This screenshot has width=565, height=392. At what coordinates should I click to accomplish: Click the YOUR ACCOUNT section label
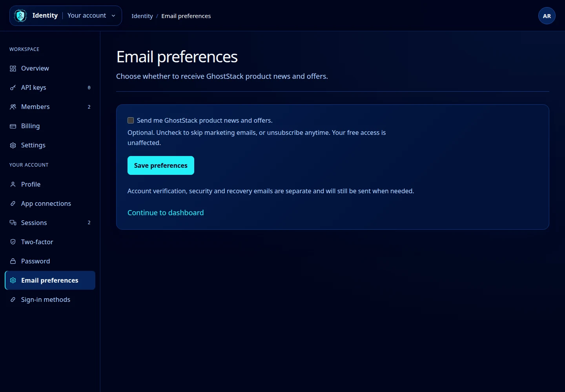pos(29,165)
